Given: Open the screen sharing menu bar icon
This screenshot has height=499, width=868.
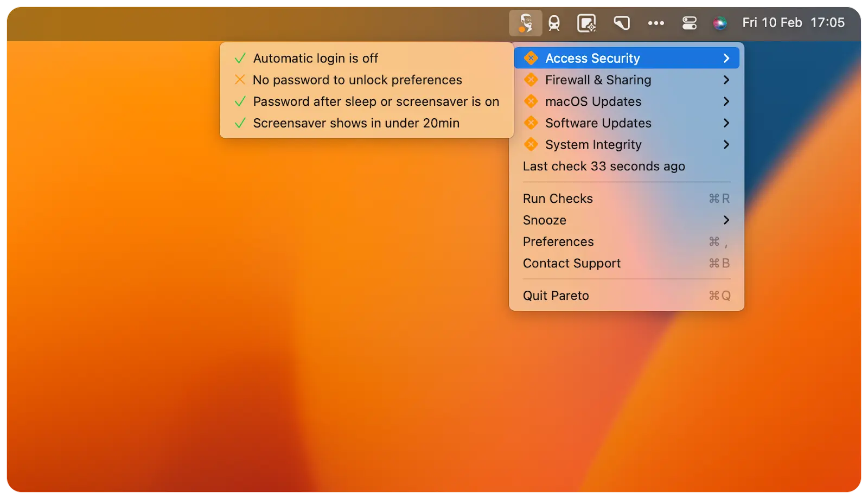Looking at the screenshot, I should [586, 23].
